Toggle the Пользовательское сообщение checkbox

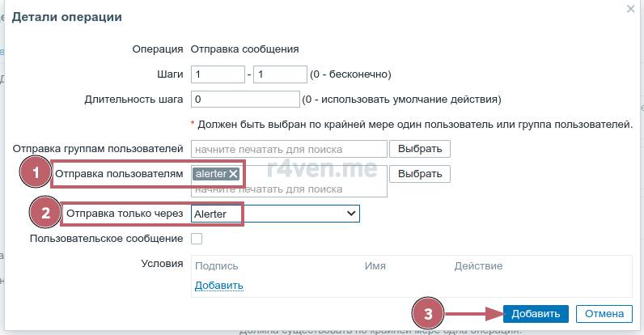click(x=197, y=239)
